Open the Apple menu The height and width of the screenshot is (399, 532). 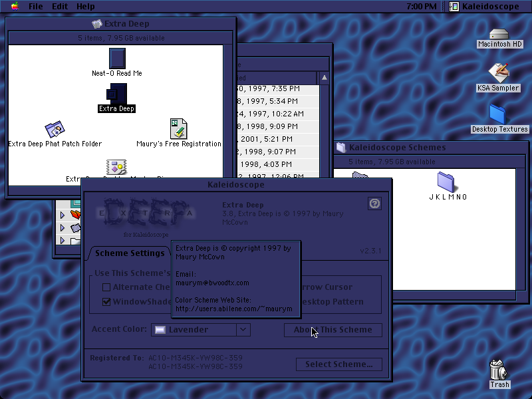[x=15, y=6]
